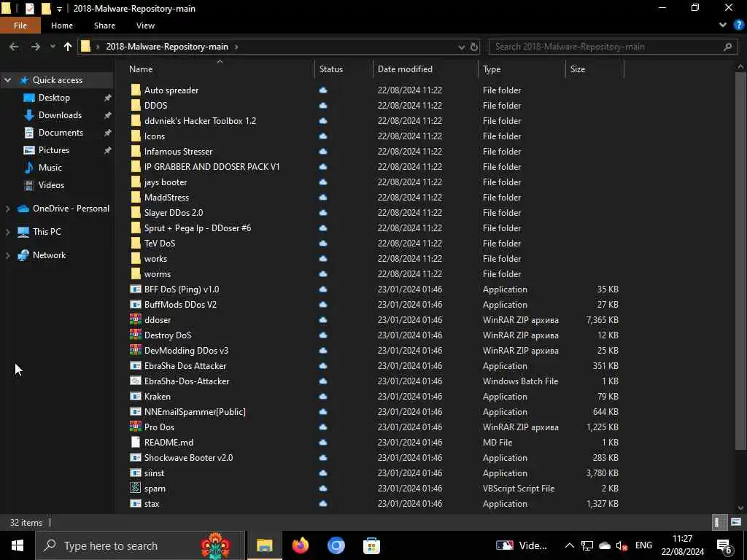Click the EbraSha-Dos-Attacker batch file icon
747x560 pixels.
coord(136,381)
